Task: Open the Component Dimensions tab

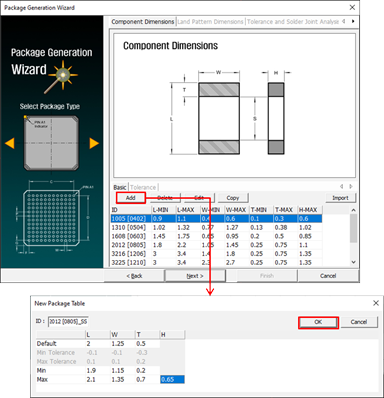Action: 143,22
